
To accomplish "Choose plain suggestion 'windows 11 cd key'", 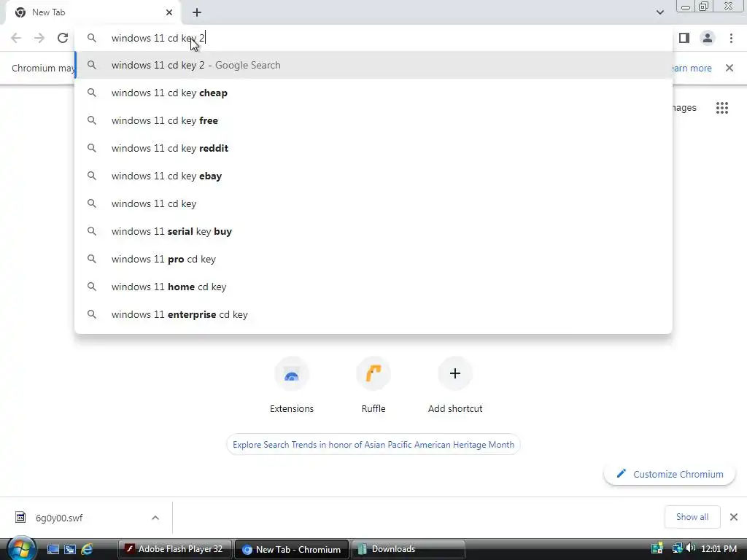I will [x=373, y=203].
